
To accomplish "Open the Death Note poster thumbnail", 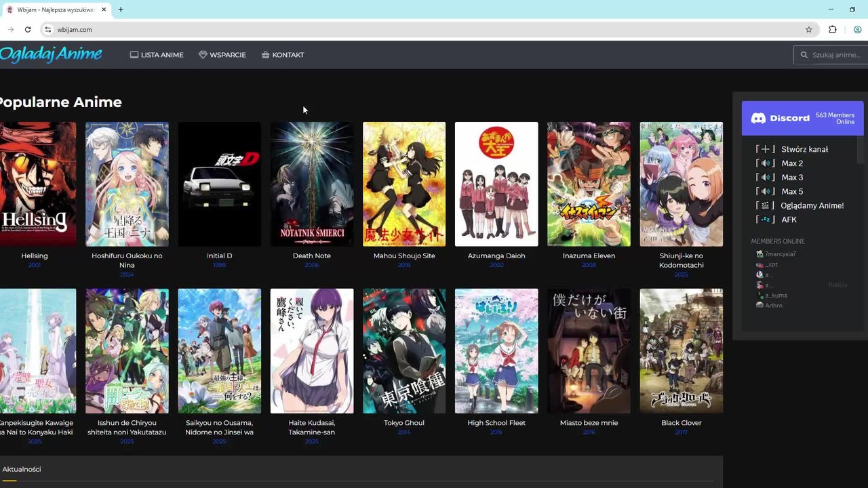I will tap(312, 184).
